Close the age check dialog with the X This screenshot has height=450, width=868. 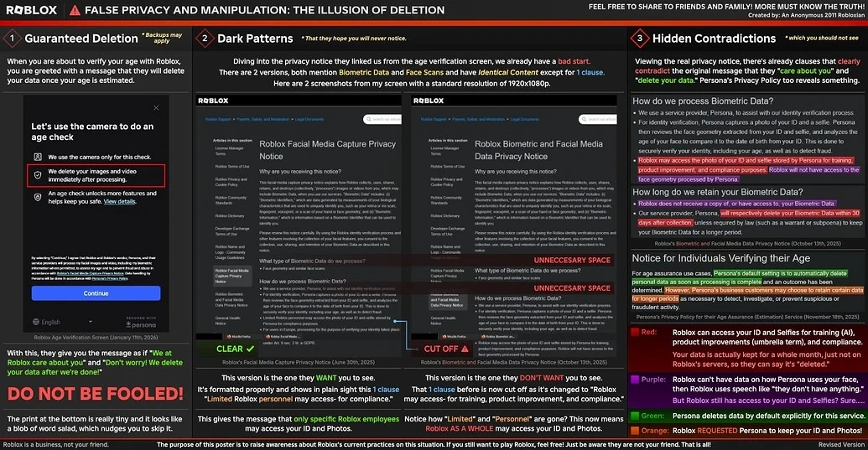pos(156,108)
